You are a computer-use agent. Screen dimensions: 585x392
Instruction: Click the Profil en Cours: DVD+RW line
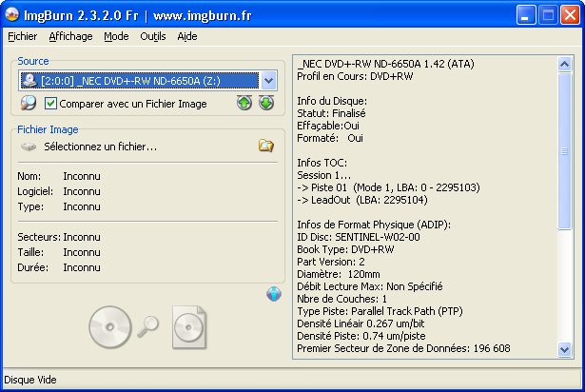pos(355,76)
